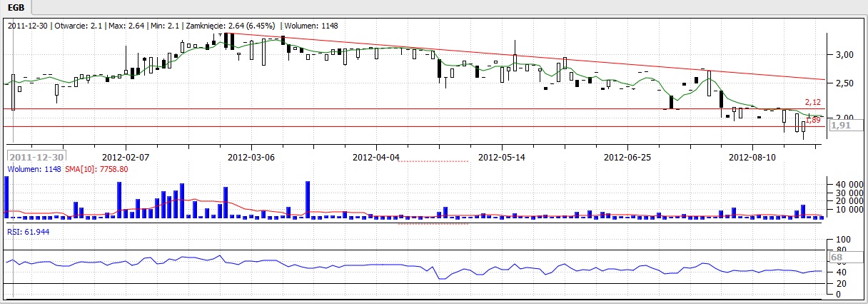The width and height of the screenshot is (868, 306).
Task: Click the 2011-12-30 cursor date box
Action: (36, 157)
